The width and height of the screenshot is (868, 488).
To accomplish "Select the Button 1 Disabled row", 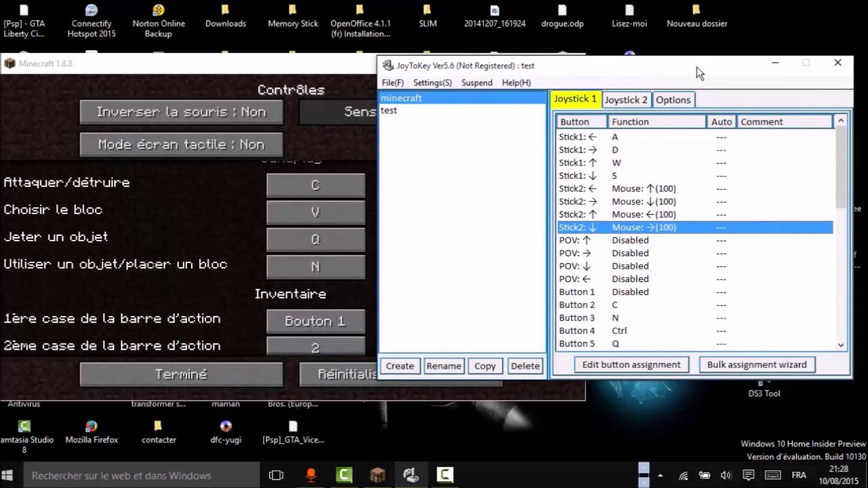I will (x=695, y=292).
